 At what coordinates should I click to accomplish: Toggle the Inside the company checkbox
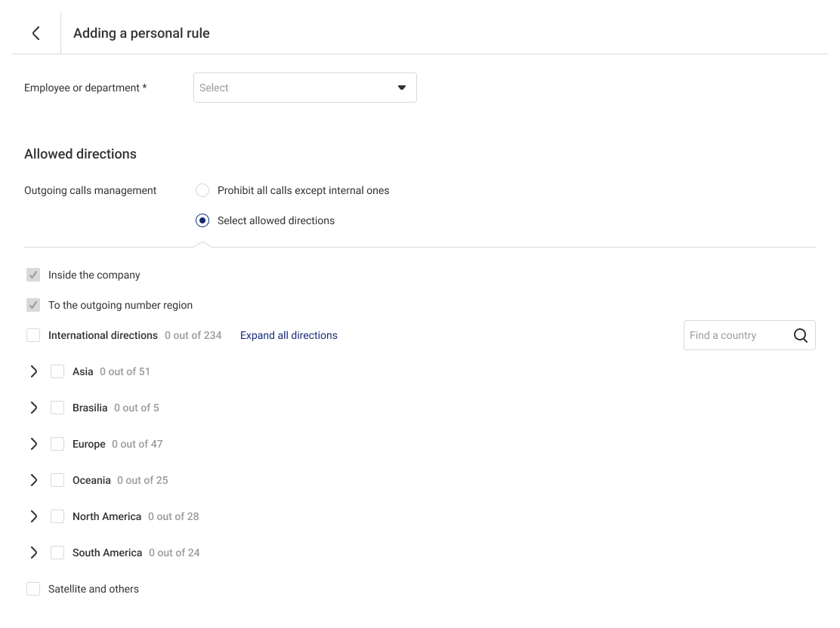coord(33,276)
